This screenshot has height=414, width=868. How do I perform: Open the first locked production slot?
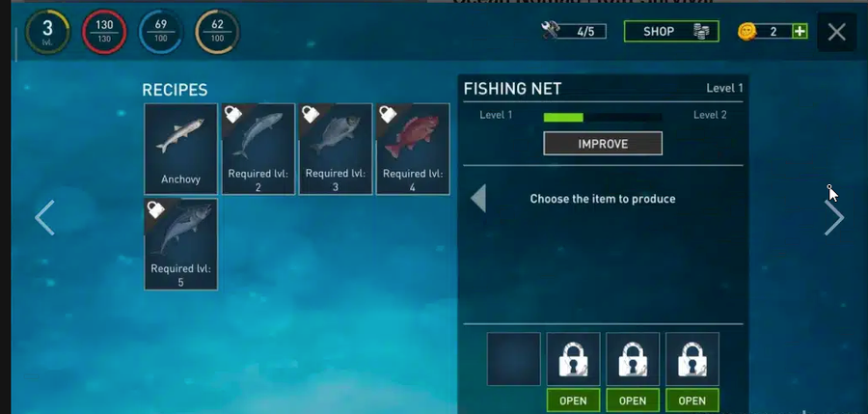[x=573, y=400]
